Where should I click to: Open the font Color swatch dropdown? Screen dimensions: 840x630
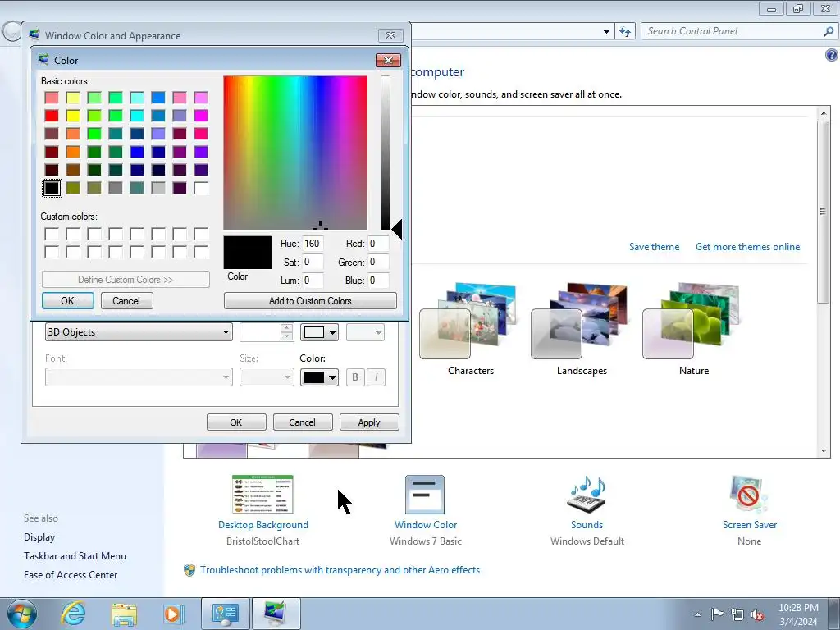point(319,377)
